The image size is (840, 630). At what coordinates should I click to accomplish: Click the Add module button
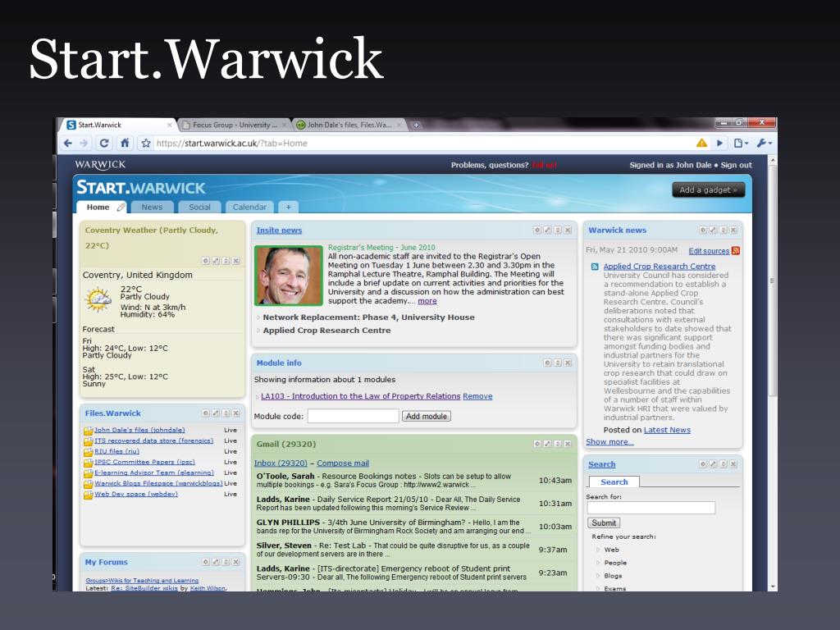[427, 416]
